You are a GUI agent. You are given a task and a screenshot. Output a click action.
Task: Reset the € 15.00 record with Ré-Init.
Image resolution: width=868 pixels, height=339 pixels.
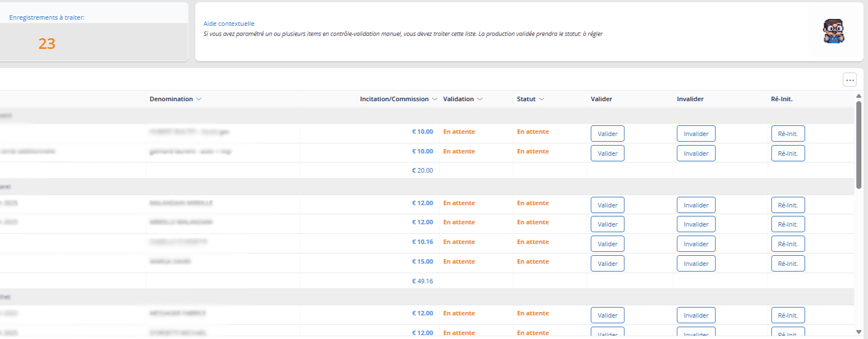788,264
